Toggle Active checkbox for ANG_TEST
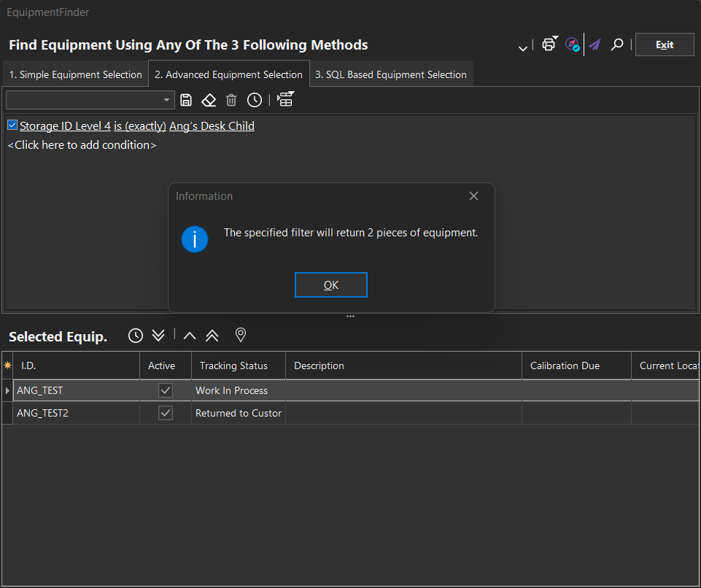 (166, 390)
